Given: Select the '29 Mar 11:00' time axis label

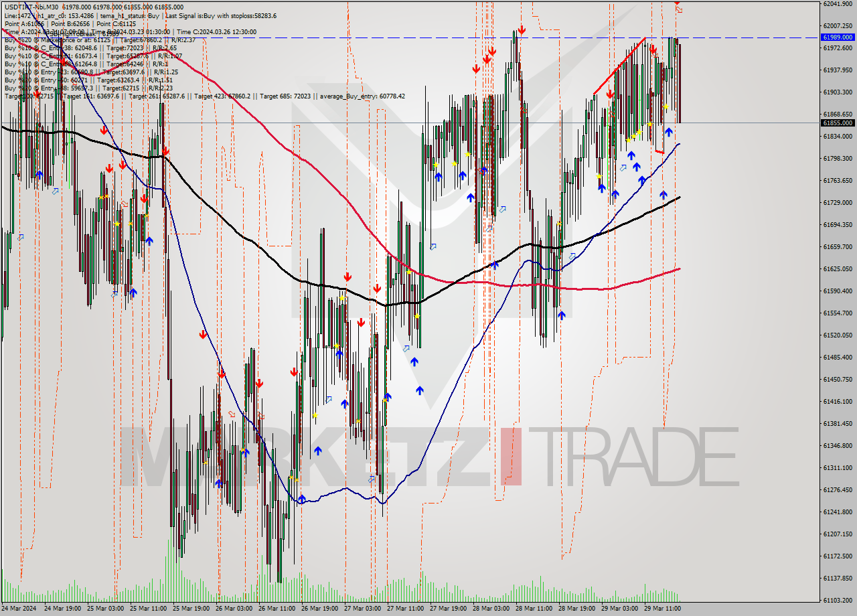Looking at the screenshot, I should [x=663, y=609].
